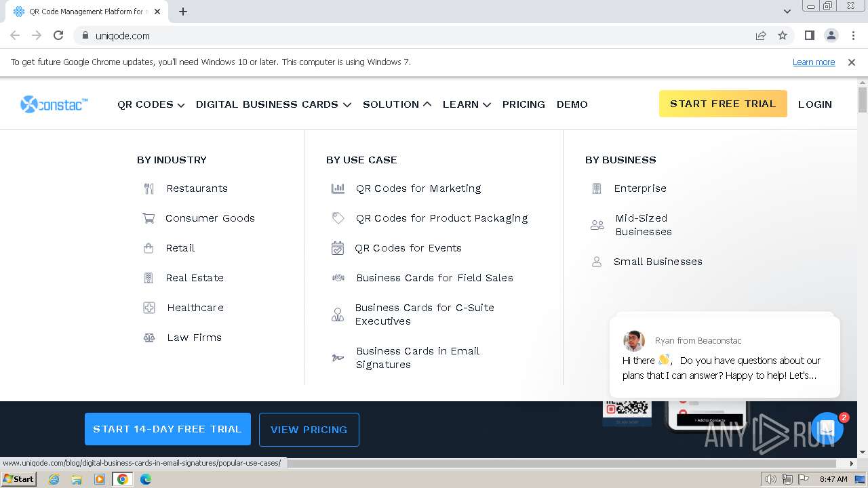Click the VIEW PRICING button
Screen dimensions: 868x488
[309, 430]
